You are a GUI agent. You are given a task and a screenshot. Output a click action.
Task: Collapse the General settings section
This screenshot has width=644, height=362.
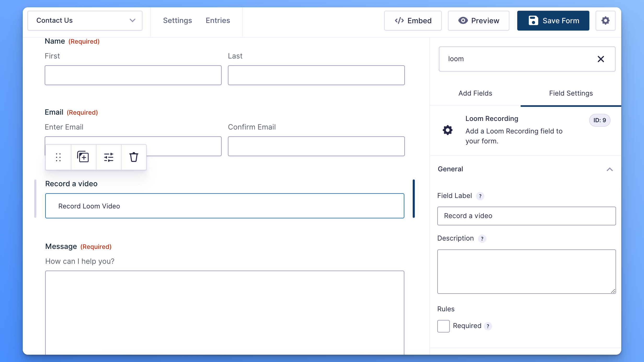pos(609,169)
